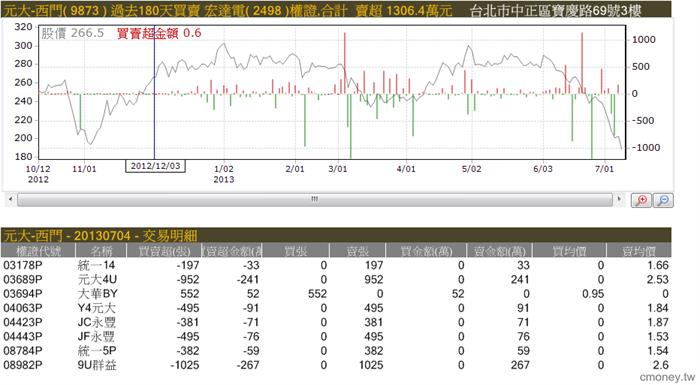
Task: Sort by the 賣金額(萬) column header
Action: click(x=500, y=251)
